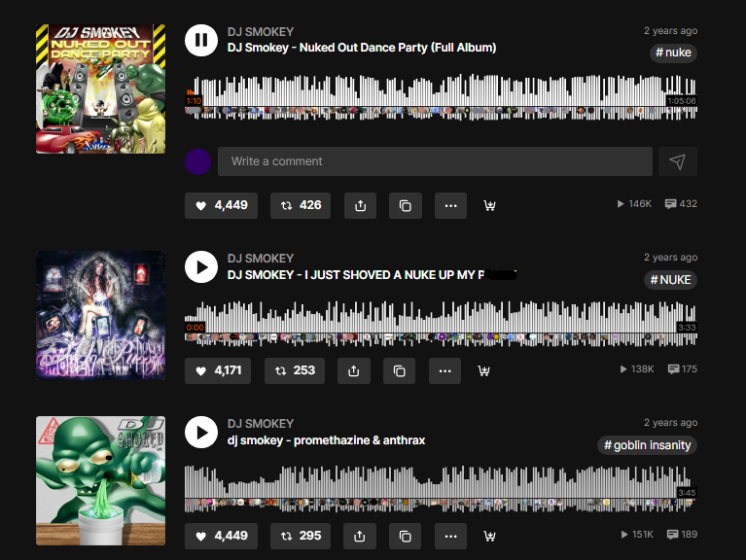Click buy cart icon for Nuked Out Dance Party
746x560 pixels.
[490, 205]
